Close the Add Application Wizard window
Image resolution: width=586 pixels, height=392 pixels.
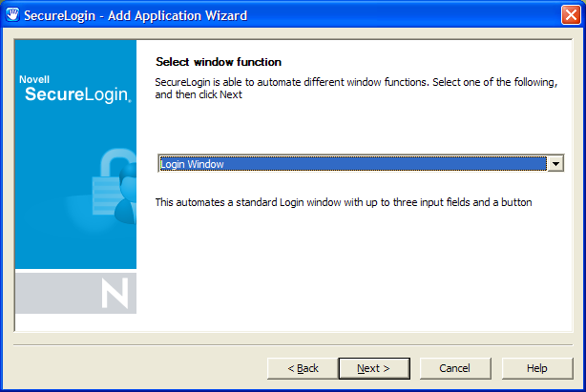569,15
